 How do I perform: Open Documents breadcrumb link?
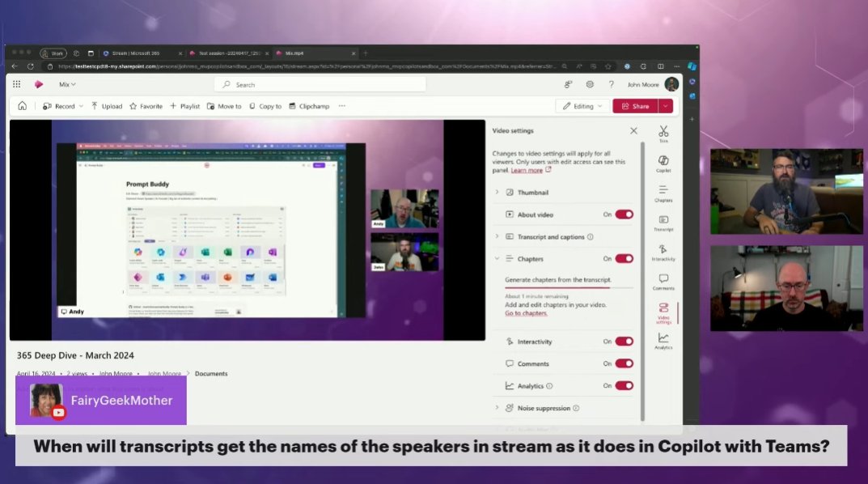point(211,374)
